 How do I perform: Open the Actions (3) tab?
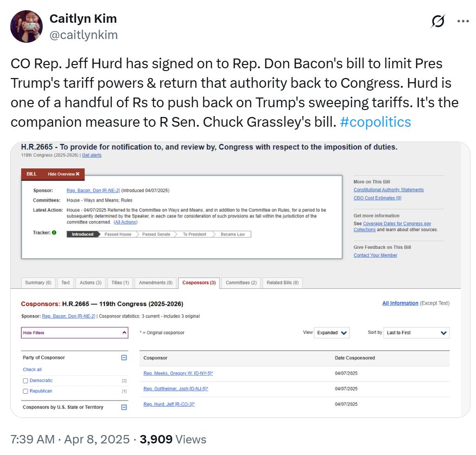(x=90, y=283)
